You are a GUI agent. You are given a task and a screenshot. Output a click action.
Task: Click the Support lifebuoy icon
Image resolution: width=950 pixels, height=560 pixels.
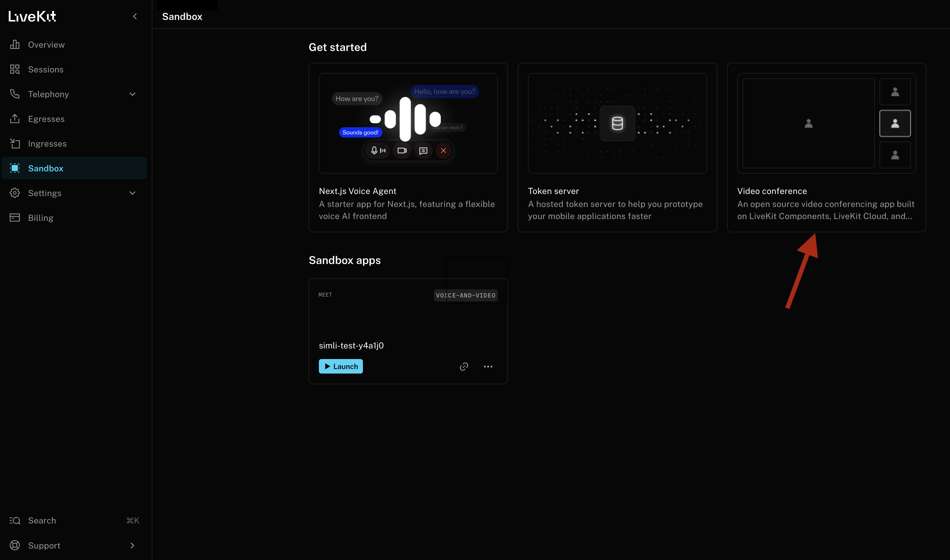coord(15,546)
